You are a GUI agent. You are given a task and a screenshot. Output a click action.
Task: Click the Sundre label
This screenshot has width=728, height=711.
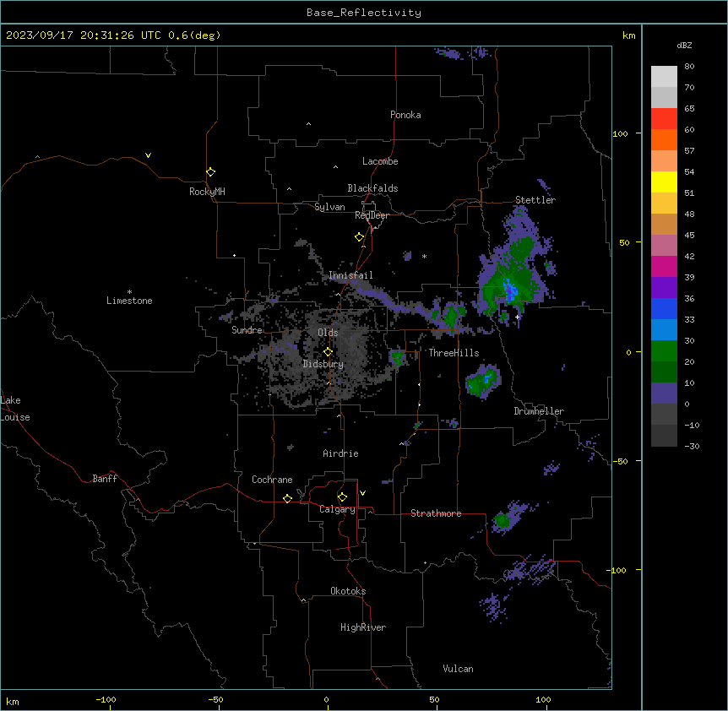(247, 330)
